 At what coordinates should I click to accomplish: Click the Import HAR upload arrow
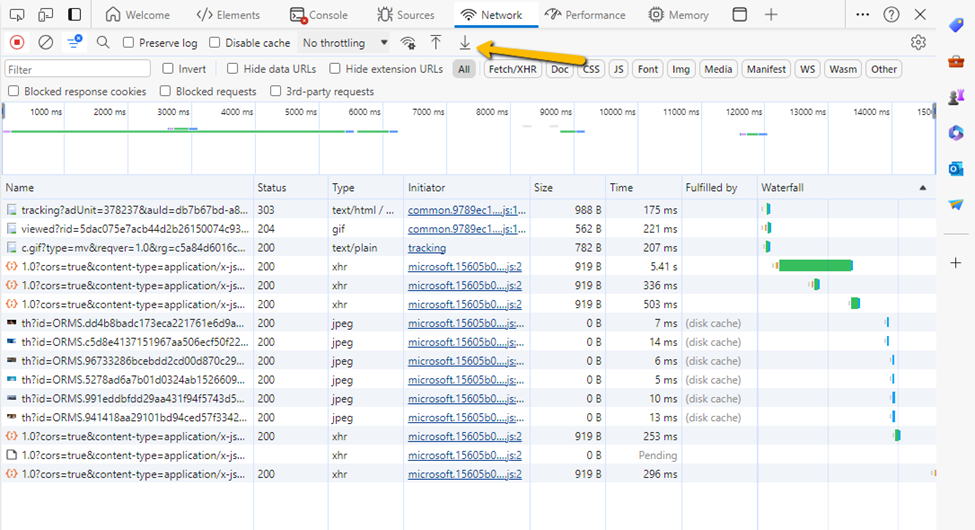coord(436,43)
